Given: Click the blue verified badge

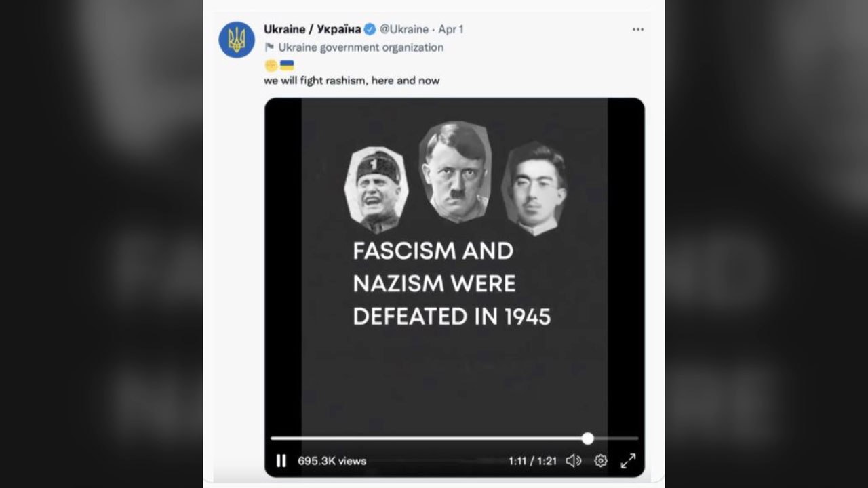Looking at the screenshot, I should pyautogui.click(x=370, y=29).
